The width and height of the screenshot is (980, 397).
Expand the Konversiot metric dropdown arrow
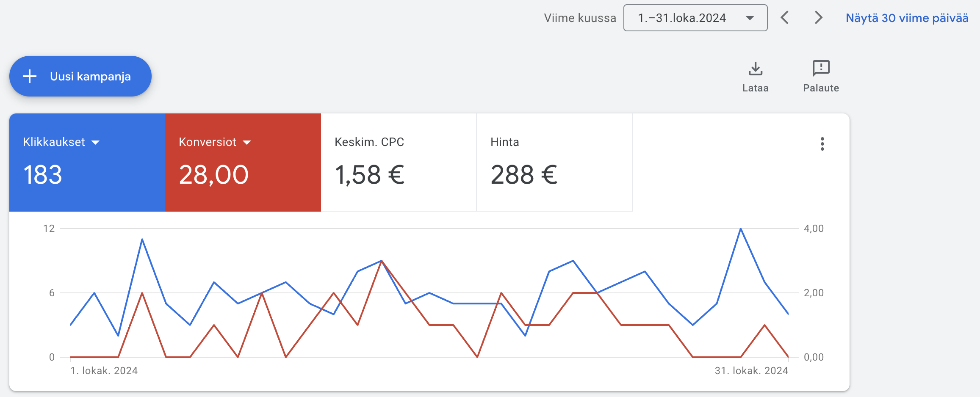point(247,143)
